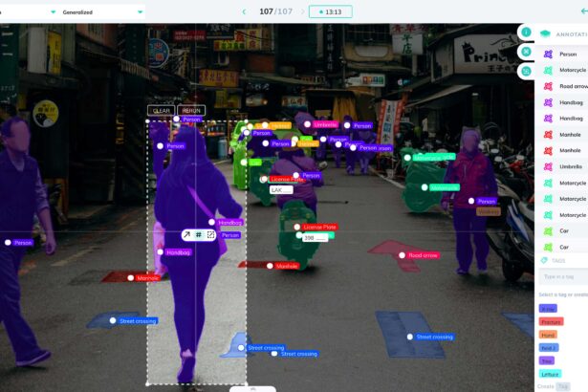Click the white anchor dot of the Road arrow annotation

click(x=402, y=255)
